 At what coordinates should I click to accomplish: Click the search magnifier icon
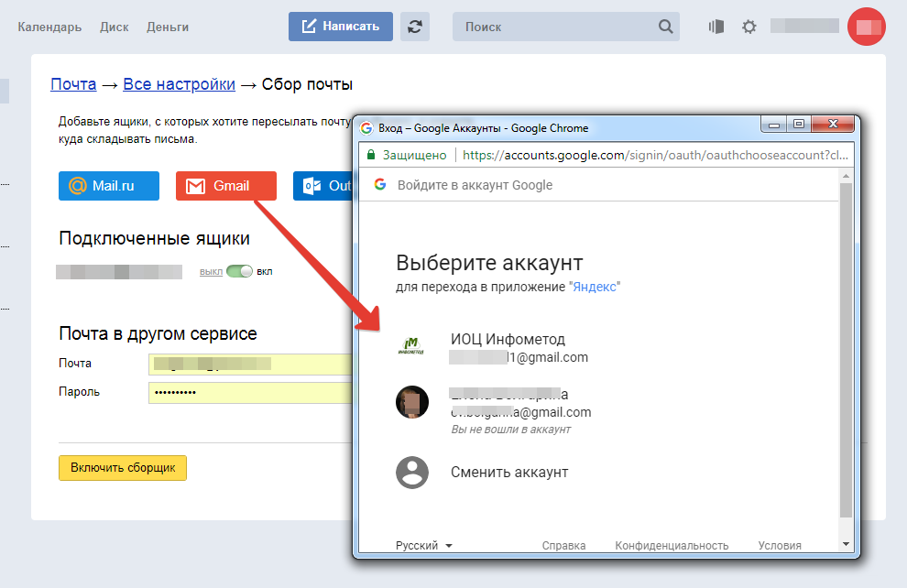[x=666, y=27]
